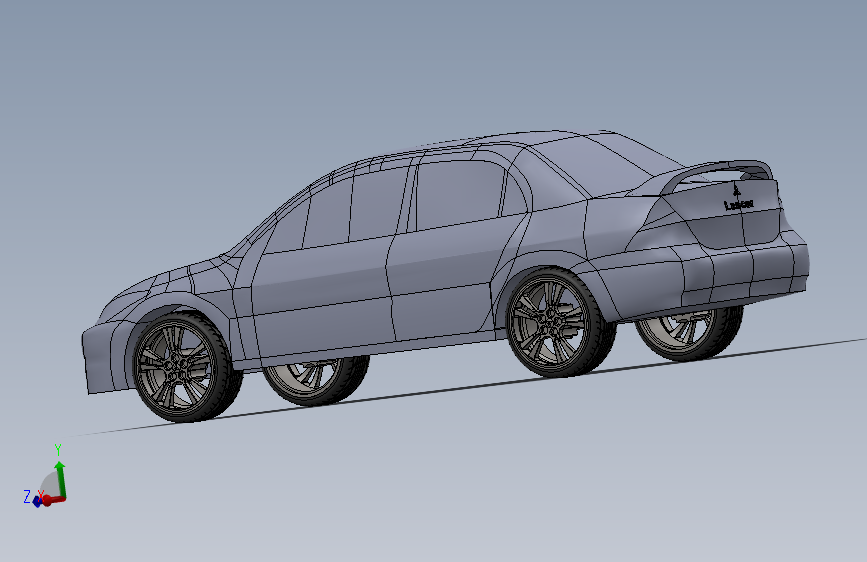Click the blue Z axis of the orientation triad
867x562 pixels.
point(38,501)
